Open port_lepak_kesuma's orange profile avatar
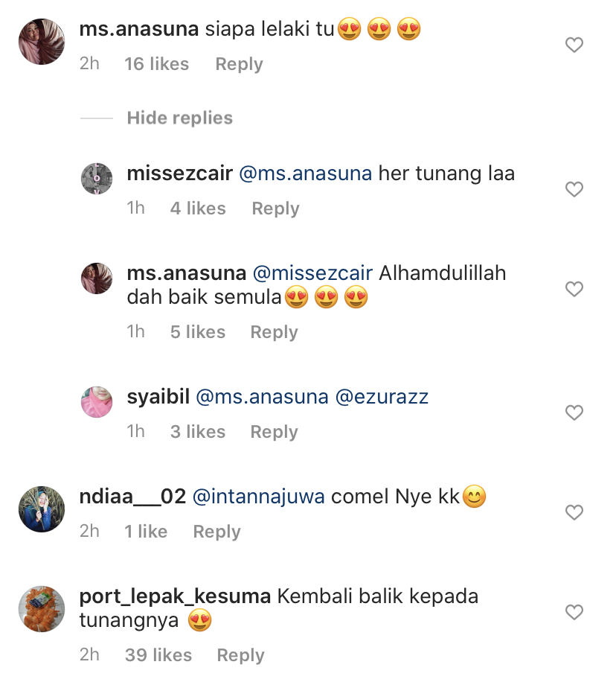The image size is (616, 685). tap(42, 609)
